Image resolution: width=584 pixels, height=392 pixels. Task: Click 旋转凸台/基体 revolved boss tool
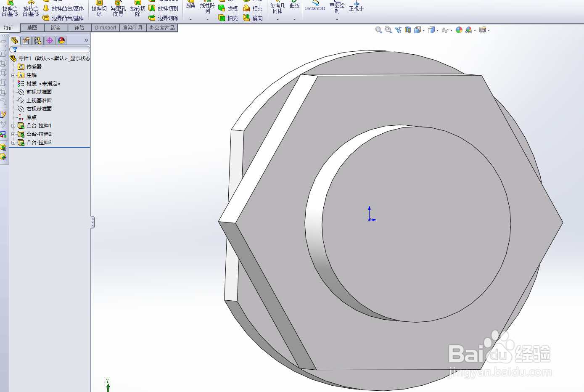click(x=31, y=8)
